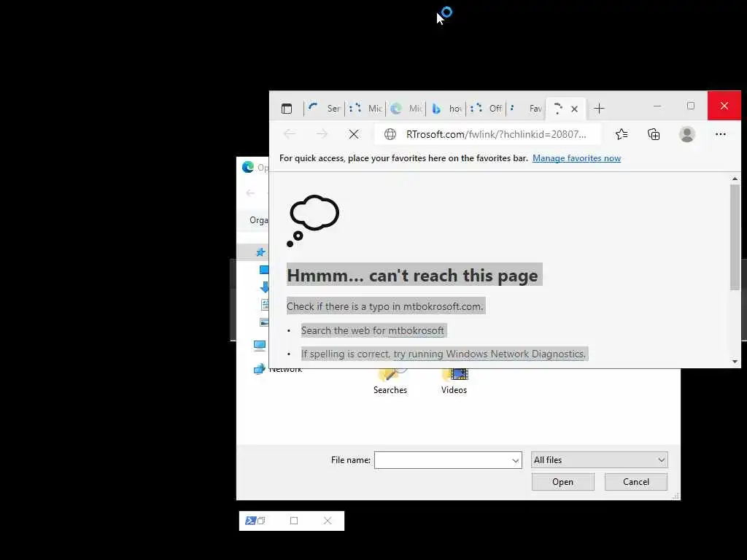Select Quick access star in Open dialog
747x560 pixels.
click(x=260, y=252)
